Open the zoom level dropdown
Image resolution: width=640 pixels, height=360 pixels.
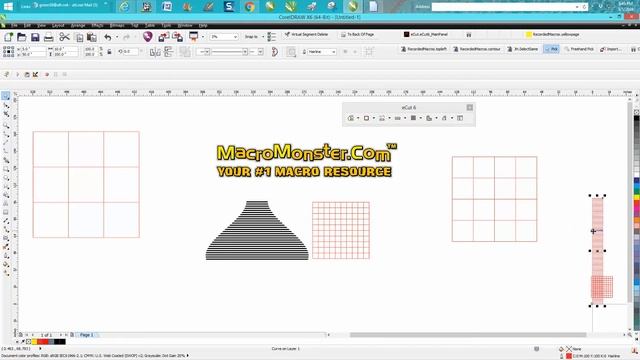(x=236, y=37)
